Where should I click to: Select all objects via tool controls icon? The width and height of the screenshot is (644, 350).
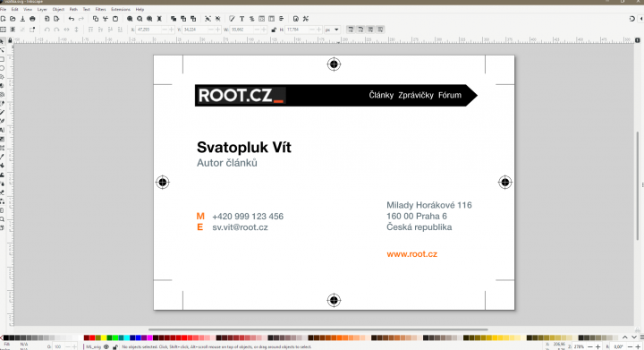click(4, 30)
